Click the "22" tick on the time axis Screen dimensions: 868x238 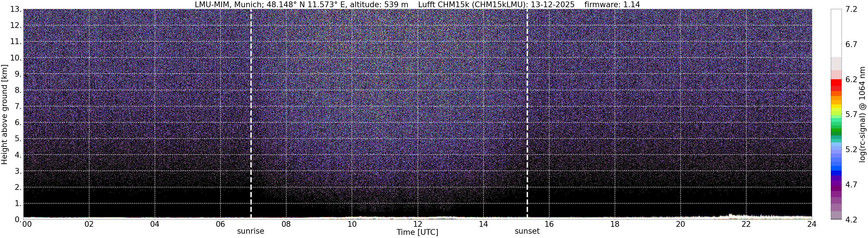pyautogui.click(x=746, y=224)
